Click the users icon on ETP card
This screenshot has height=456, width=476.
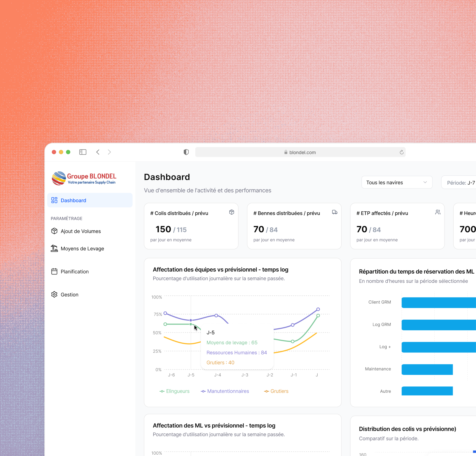438,212
